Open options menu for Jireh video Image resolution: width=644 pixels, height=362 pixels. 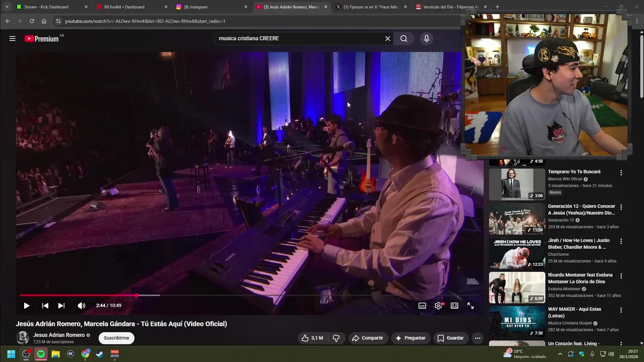click(621, 241)
